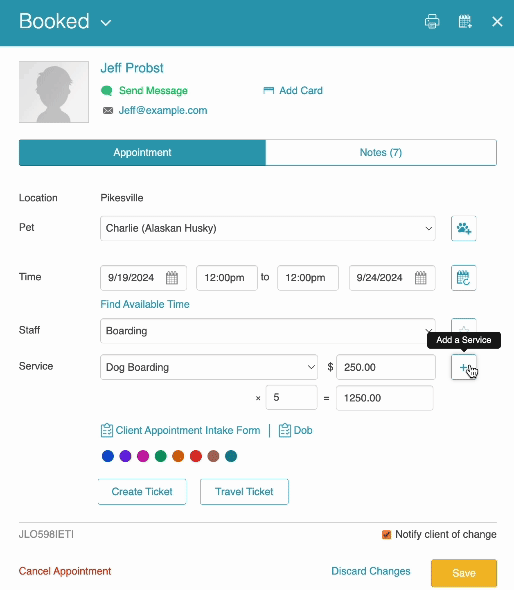The width and height of the screenshot is (514, 590).
Task: Click Send Message link
Action: [153, 91]
